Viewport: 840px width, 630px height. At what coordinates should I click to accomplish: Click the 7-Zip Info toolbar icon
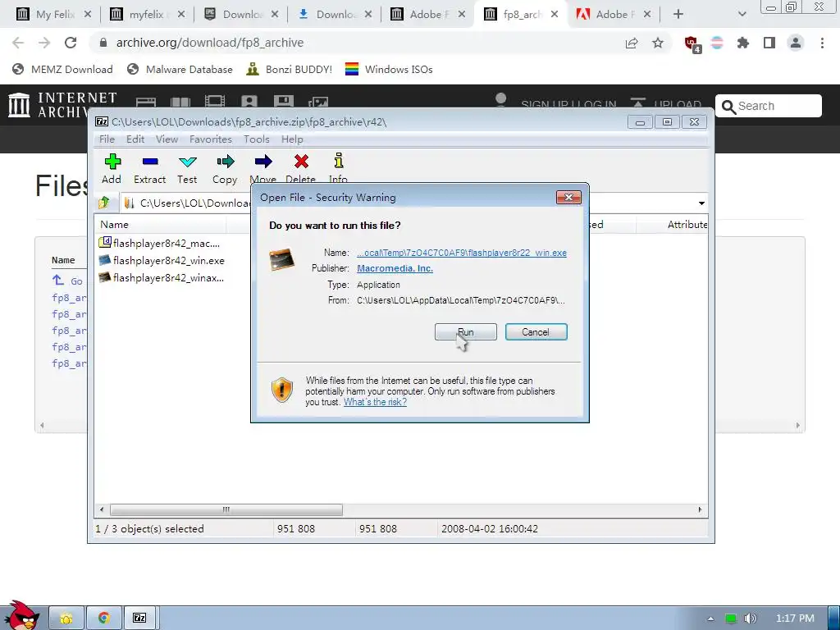(x=338, y=167)
